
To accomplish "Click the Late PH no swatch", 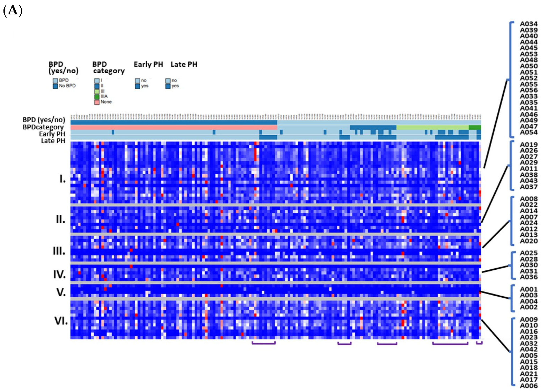I will click(168, 81).
